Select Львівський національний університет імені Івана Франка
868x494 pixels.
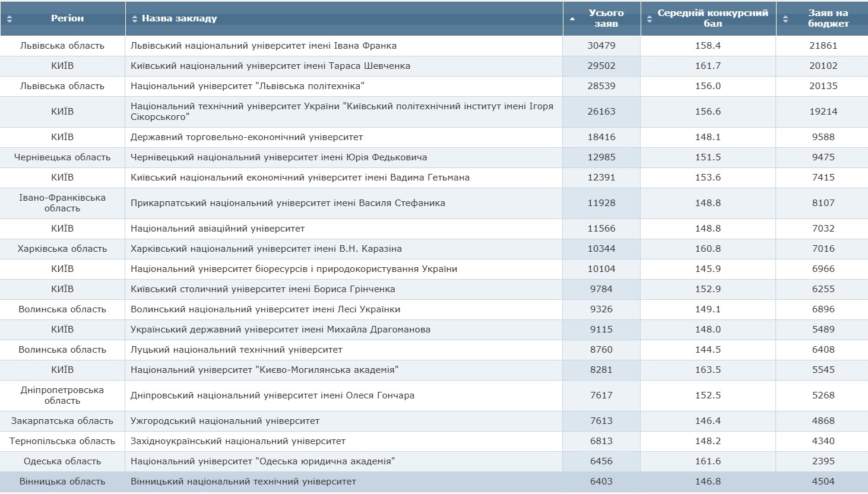[x=264, y=46]
